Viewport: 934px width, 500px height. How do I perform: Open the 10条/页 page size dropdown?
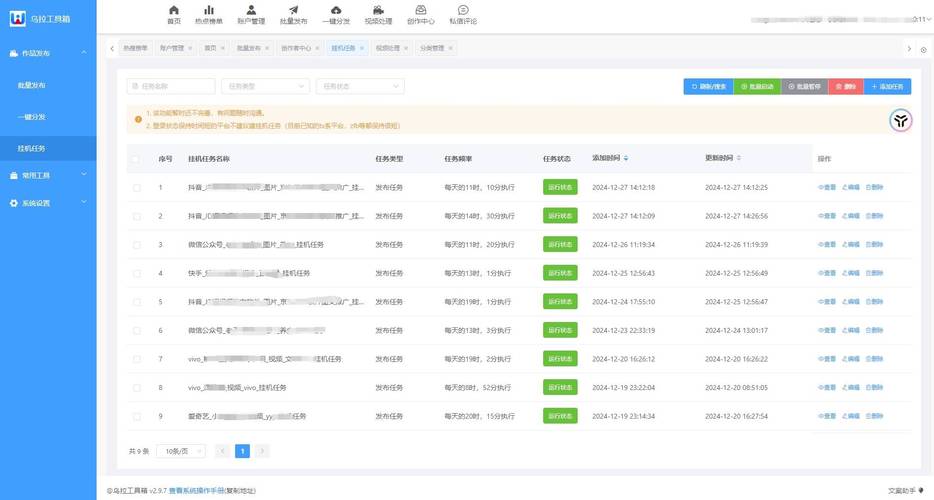(x=181, y=451)
